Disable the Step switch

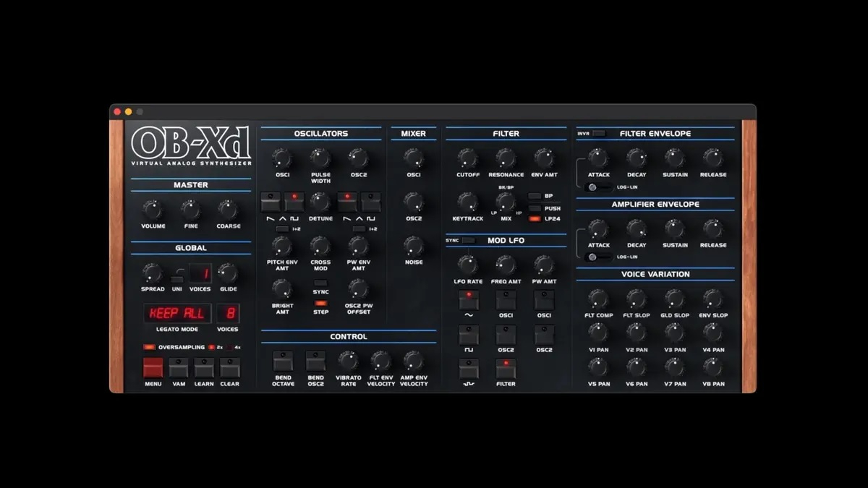pos(320,303)
